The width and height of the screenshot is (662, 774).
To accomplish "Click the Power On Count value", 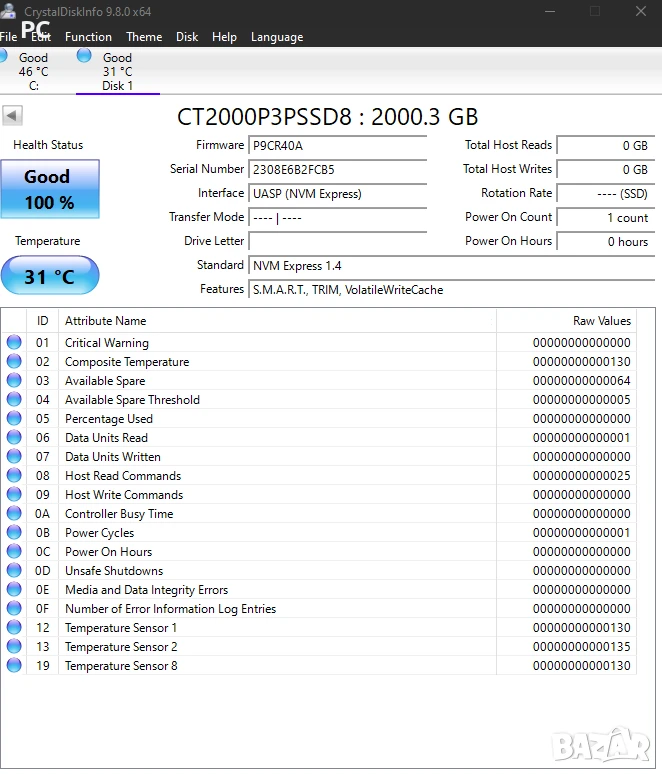I will pyautogui.click(x=606, y=218).
